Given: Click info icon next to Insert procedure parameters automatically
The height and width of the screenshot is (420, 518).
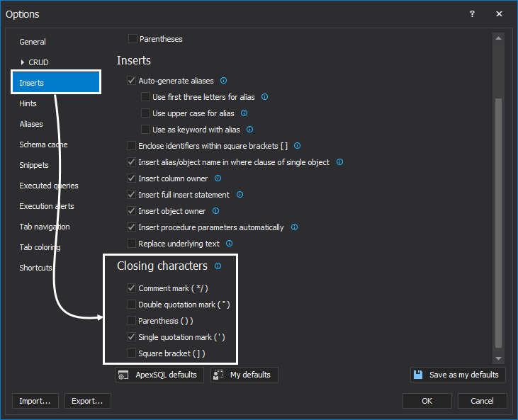Looking at the screenshot, I should [294, 227].
